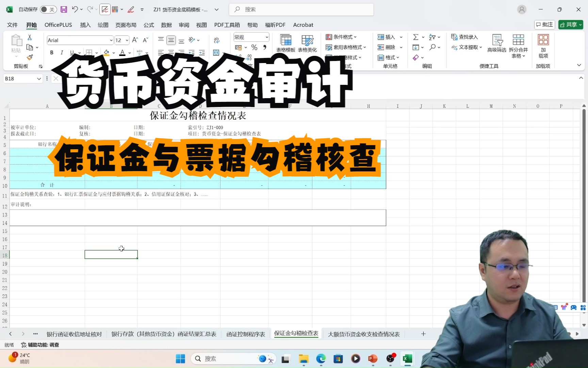Viewport: 588px width, 368px height.
Task: Click the draw pen icon in quick access toolbar
Action: 131,10
